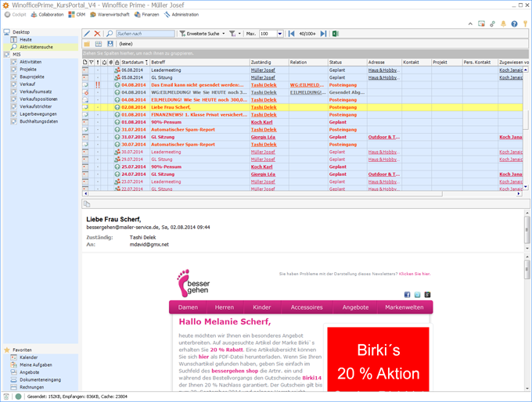532x402 pixels.
Task: Open Aktivitäten under MIS
Action: pyautogui.click(x=31, y=62)
